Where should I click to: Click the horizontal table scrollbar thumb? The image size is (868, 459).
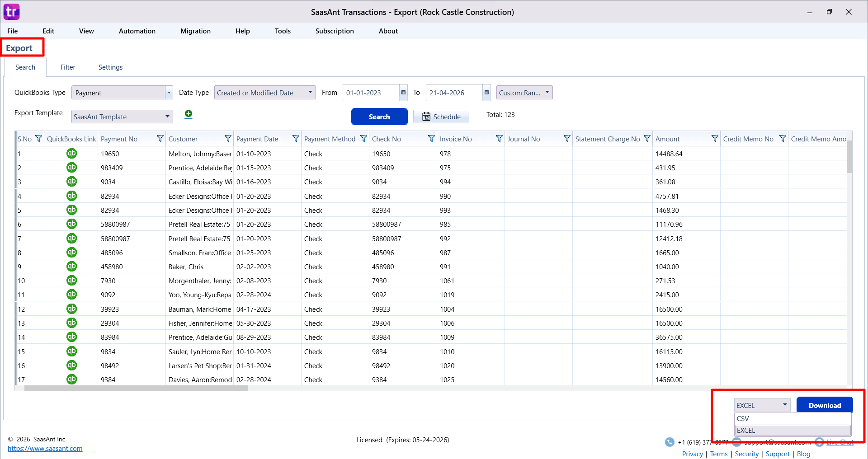click(x=136, y=388)
